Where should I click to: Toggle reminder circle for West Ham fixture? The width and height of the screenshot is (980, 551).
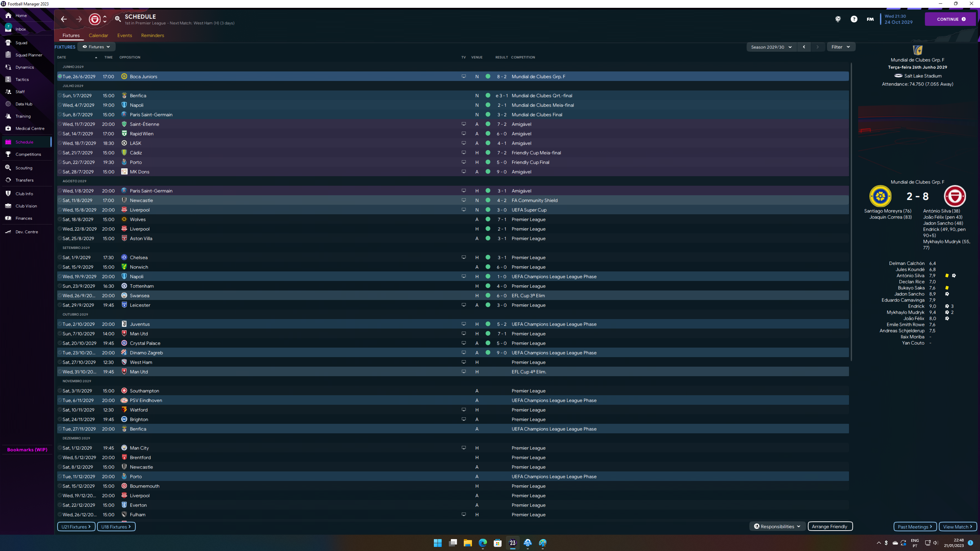60,362
